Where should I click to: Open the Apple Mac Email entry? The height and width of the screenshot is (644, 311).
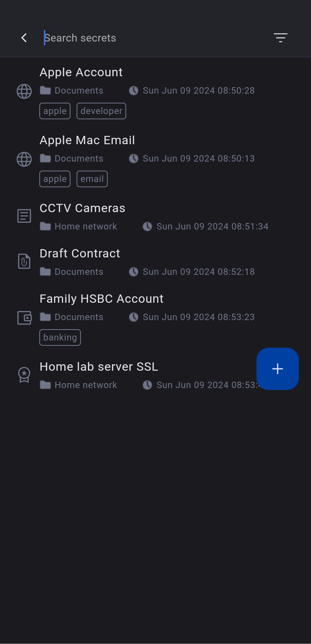tap(87, 140)
